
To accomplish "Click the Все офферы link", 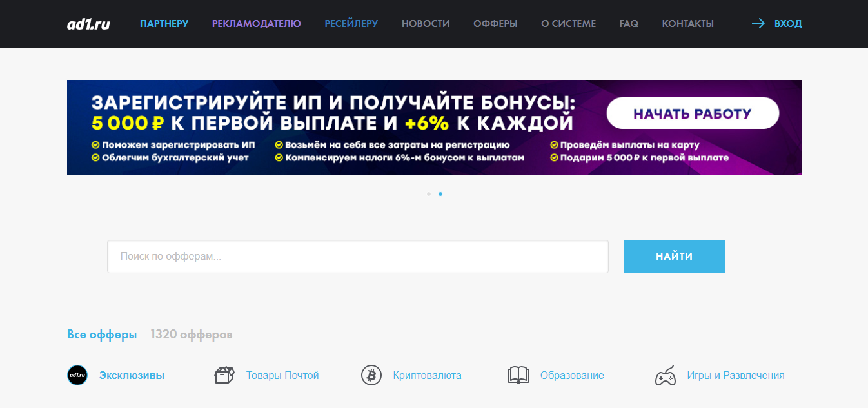I will coord(102,335).
